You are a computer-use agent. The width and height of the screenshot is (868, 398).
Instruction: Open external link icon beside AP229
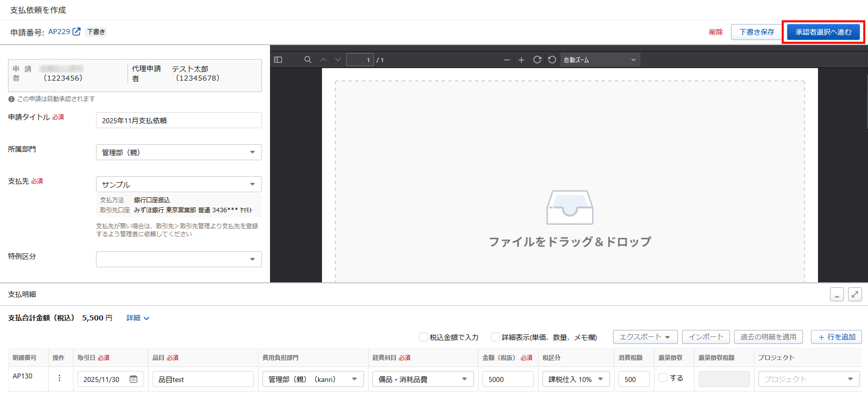tap(76, 32)
